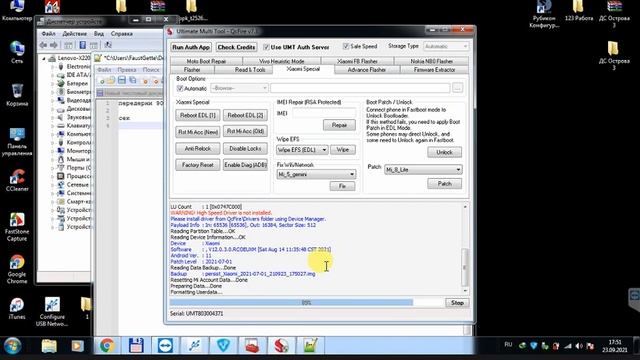Viewport: 640px width, 360px height.
Task: Switch to the Flasher tab
Action: (x=192, y=70)
